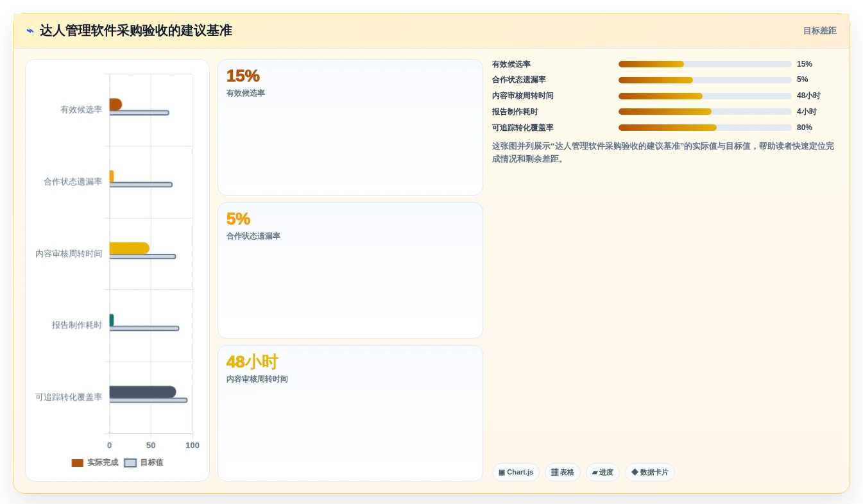Select the Chart.js tag chip
The width and height of the screenshot is (863, 504).
tap(516, 473)
